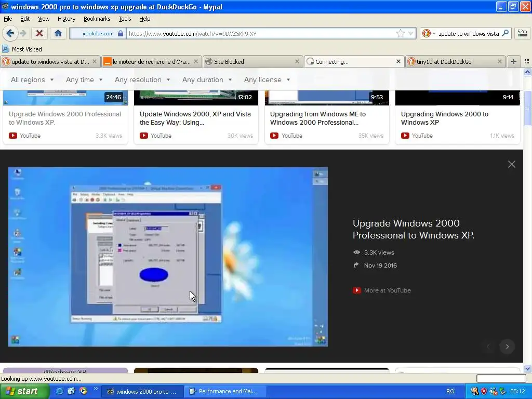532x399 pixels.
Task: Stop page loading with the red X
Action: (x=39, y=33)
